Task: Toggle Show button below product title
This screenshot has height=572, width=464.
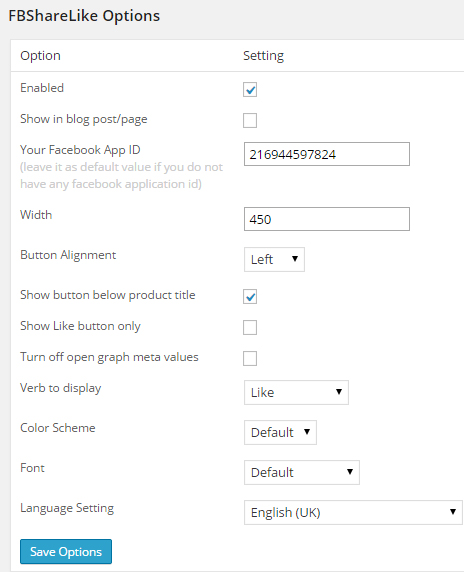Action: coord(250,296)
